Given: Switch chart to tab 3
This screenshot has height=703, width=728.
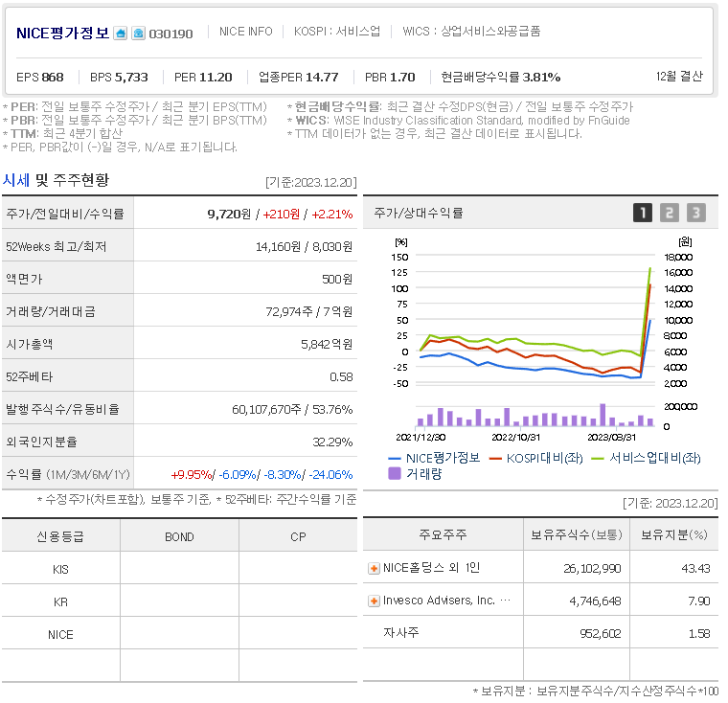Looking at the screenshot, I should coord(696,213).
